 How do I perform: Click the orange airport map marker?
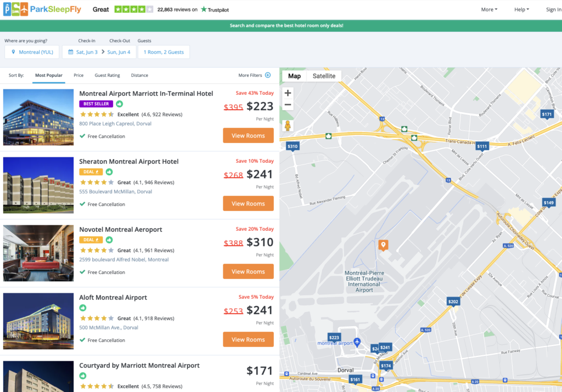(x=384, y=245)
